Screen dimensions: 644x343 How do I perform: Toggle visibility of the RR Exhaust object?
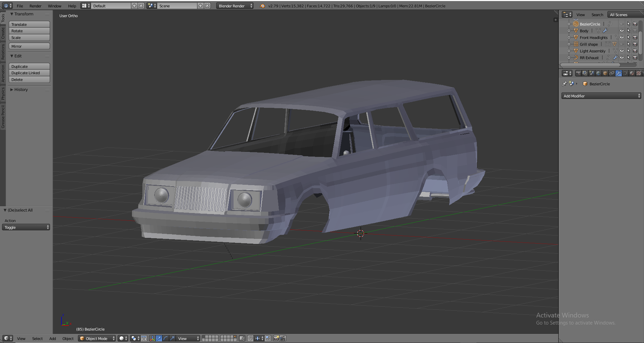(622, 57)
